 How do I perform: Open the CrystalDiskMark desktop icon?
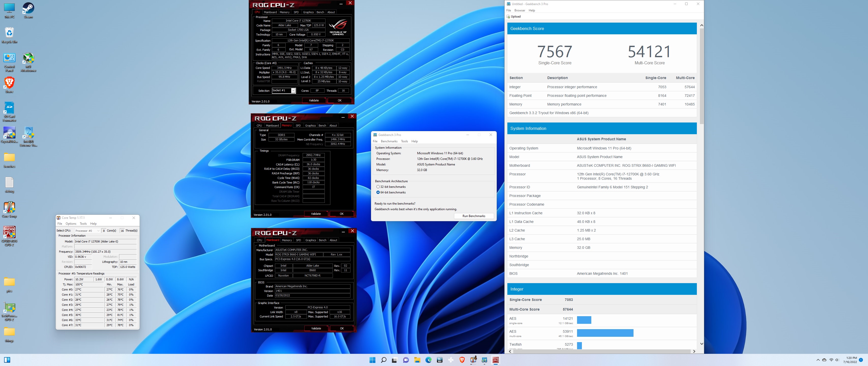click(x=9, y=135)
